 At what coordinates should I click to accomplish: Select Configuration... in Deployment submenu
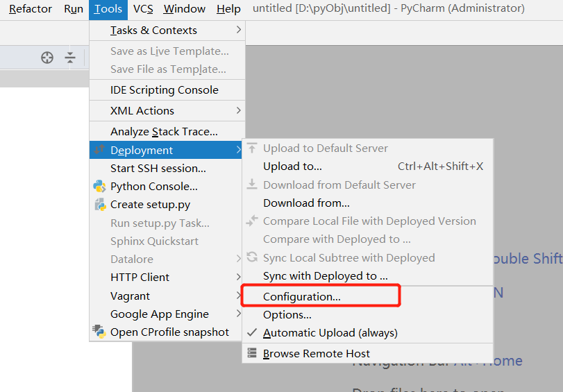coord(302,297)
